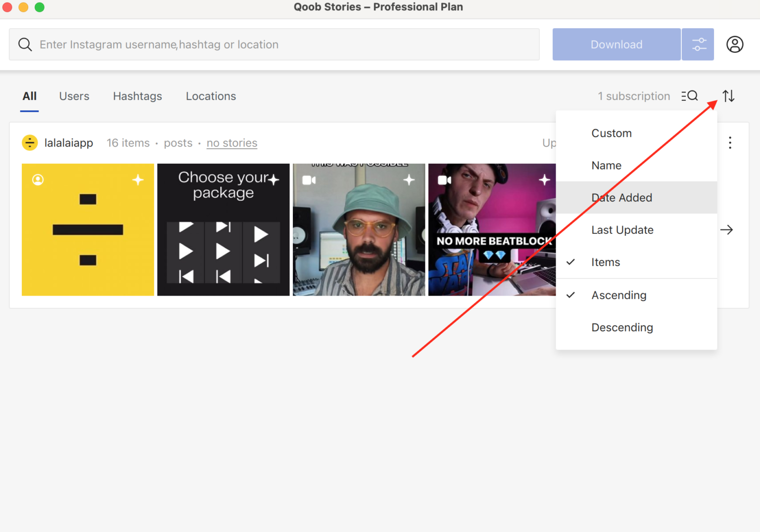Click the search subscriptions list icon
The height and width of the screenshot is (532, 760).
[689, 96]
